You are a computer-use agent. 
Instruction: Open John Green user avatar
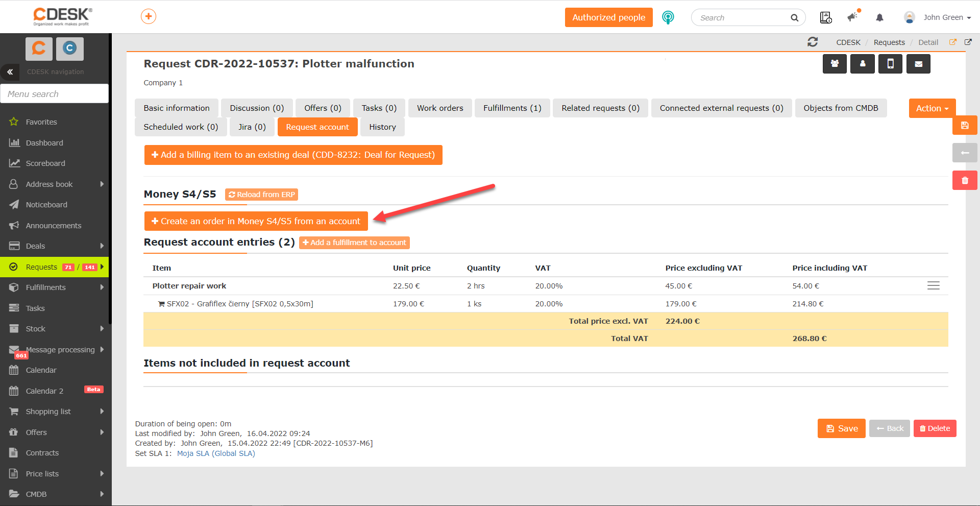pos(909,17)
